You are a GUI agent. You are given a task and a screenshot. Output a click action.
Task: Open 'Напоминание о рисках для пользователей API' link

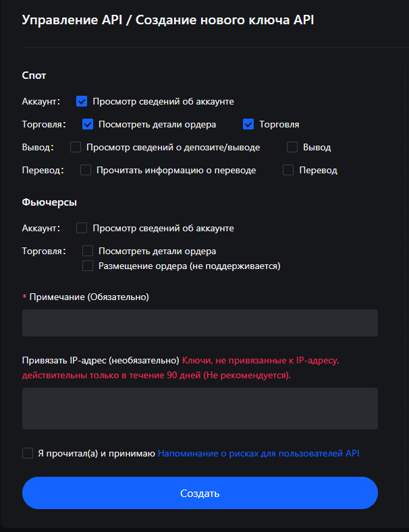(x=258, y=453)
